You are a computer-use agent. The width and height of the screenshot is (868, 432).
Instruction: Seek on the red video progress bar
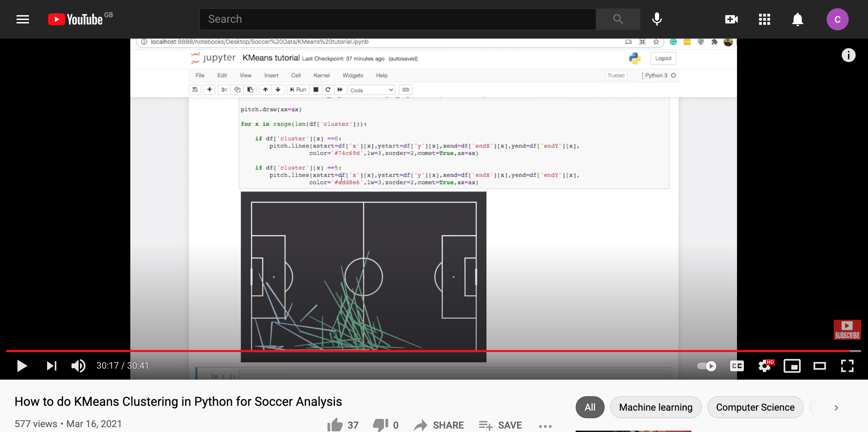[414, 351]
